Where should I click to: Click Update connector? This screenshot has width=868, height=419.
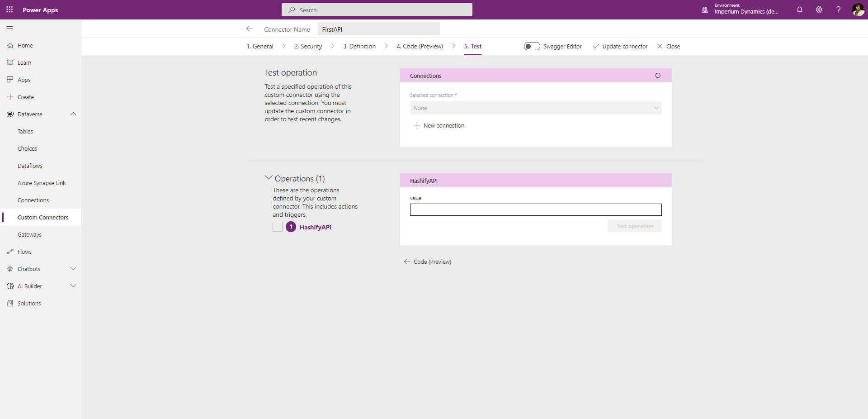620,46
